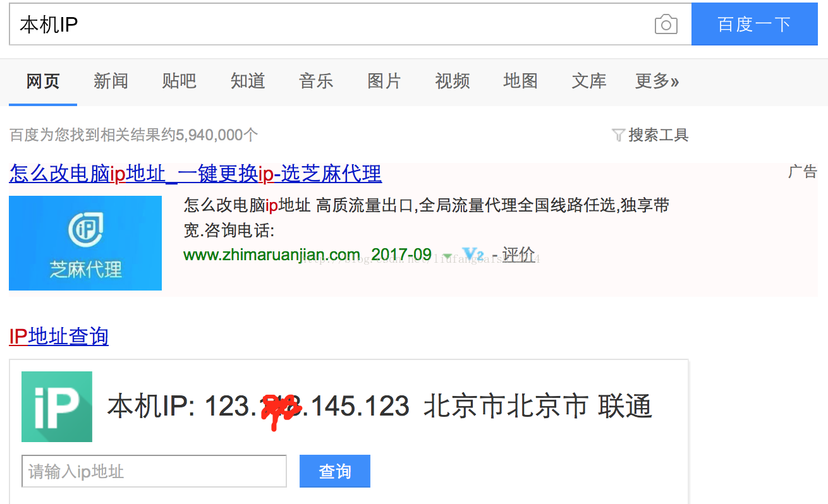Open the 视频 tab
Screen dimensions: 828x504
[x=453, y=81]
